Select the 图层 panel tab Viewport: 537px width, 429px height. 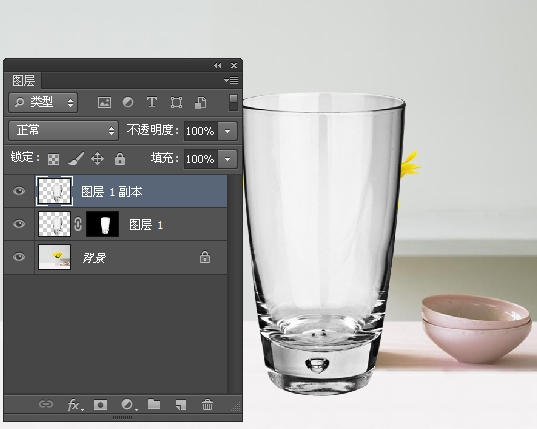pos(23,80)
